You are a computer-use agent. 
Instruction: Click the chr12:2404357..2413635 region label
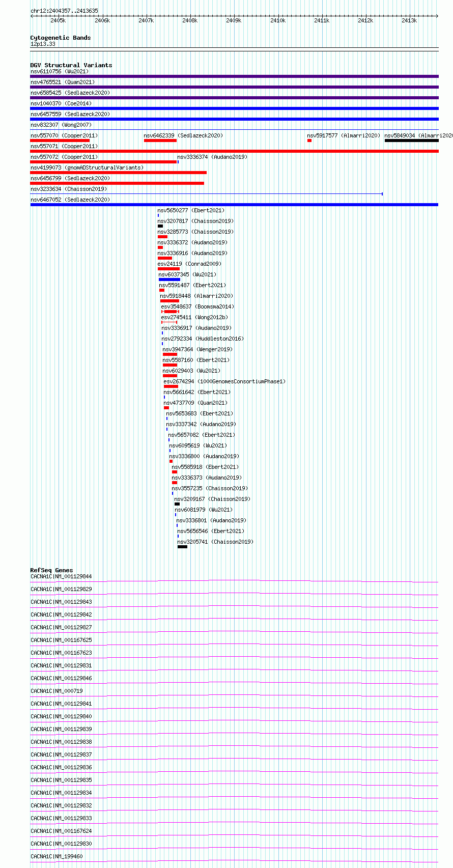64,11
